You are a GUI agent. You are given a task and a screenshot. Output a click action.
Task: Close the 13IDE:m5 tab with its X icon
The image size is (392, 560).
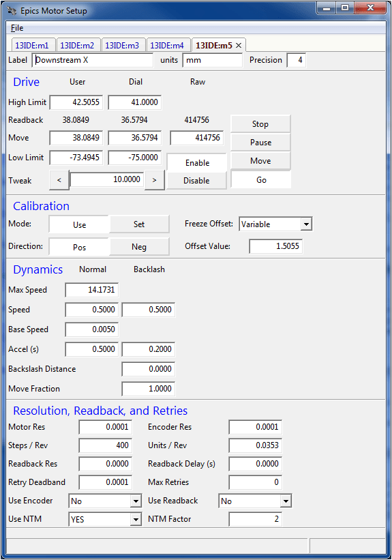239,45
